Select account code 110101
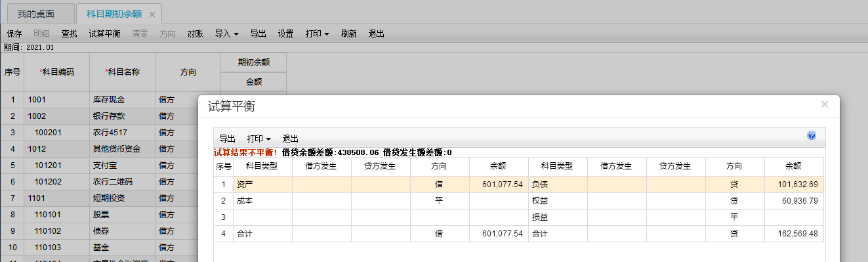The width and height of the screenshot is (868, 262). click(x=56, y=215)
